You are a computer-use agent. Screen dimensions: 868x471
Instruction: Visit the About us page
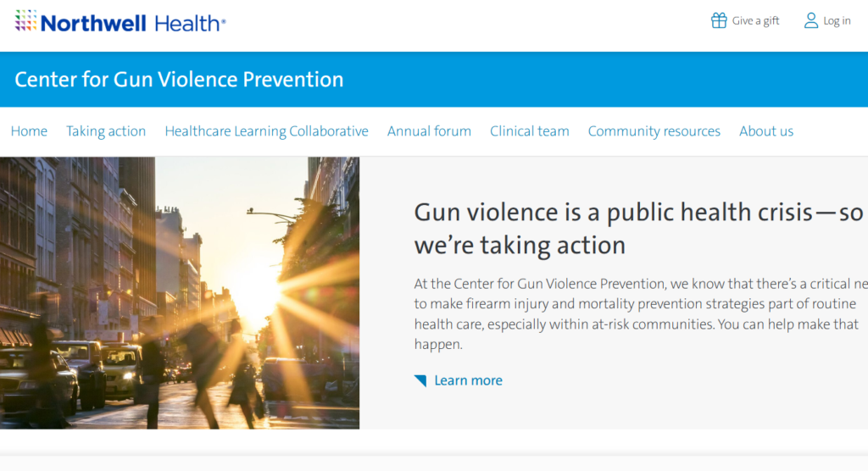pos(766,131)
